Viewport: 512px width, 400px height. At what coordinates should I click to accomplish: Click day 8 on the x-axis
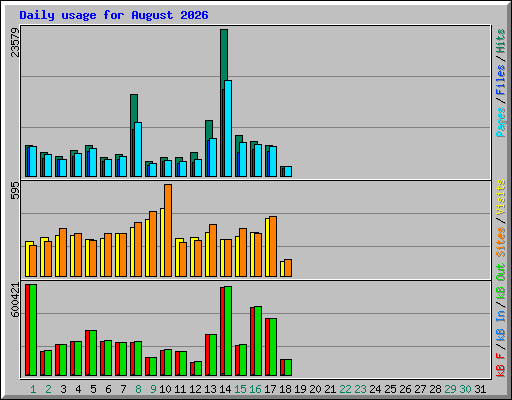(138, 389)
